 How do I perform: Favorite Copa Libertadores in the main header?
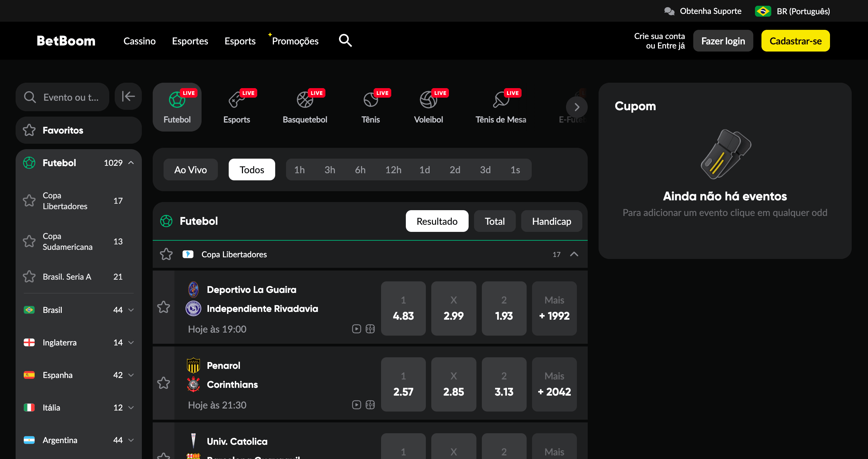coord(166,254)
